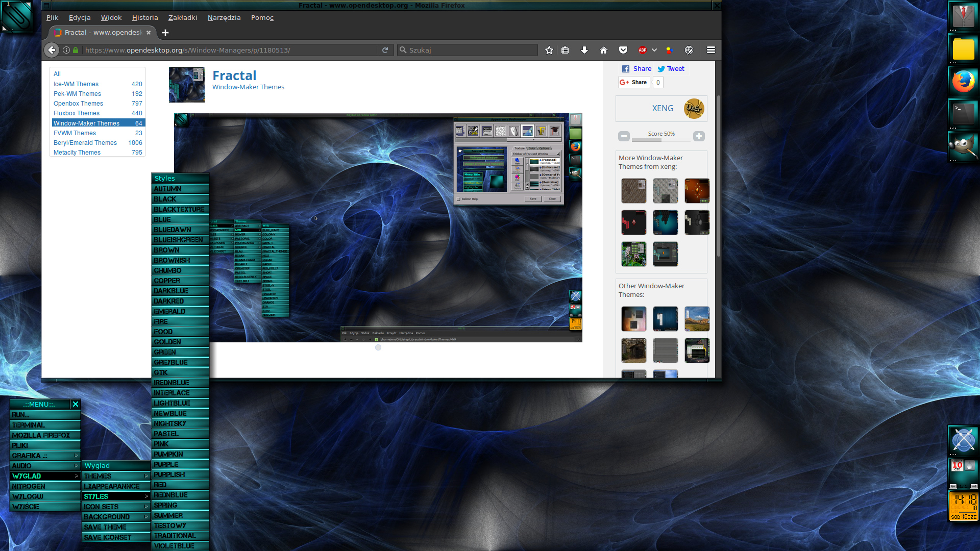The image size is (980, 551).
Task: Open the Zakładki menu
Action: click(183, 17)
